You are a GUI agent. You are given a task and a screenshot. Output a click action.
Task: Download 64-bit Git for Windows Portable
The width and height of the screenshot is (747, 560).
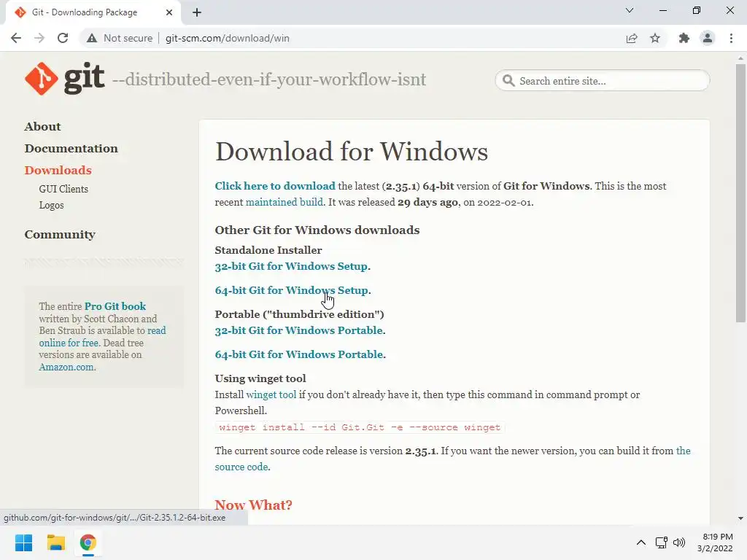point(298,355)
